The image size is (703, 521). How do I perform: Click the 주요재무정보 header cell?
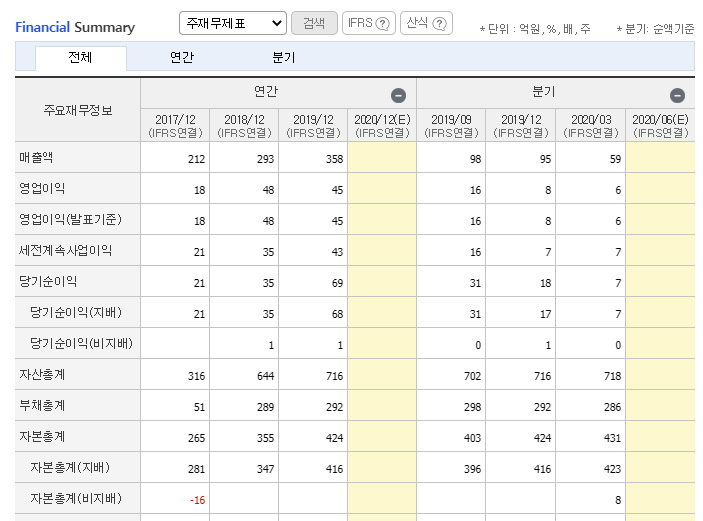pos(78,110)
